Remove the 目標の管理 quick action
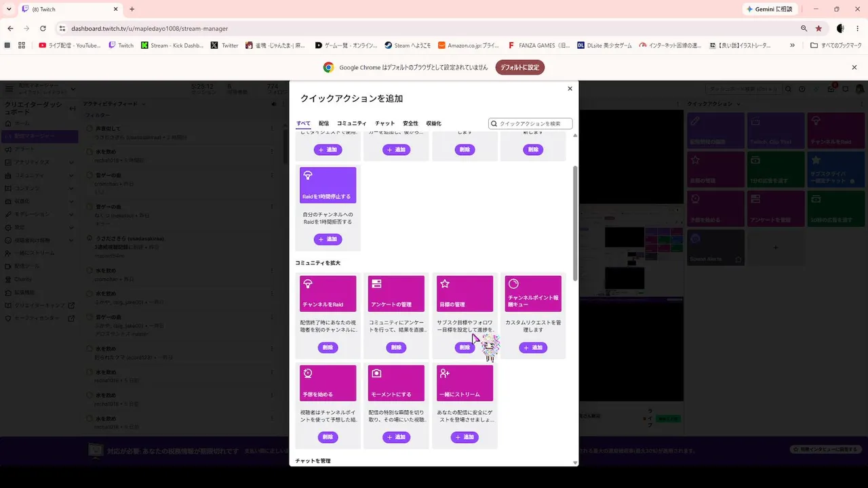 [465, 348]
